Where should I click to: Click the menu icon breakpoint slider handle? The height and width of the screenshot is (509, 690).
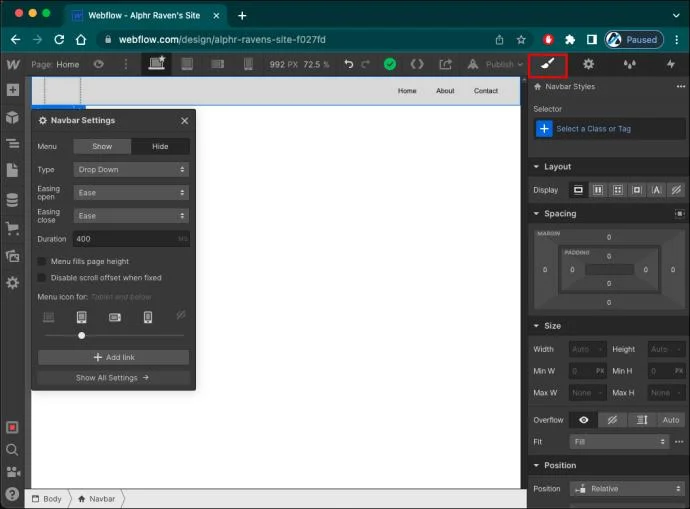pyautogui.click(x=81, y=336)
